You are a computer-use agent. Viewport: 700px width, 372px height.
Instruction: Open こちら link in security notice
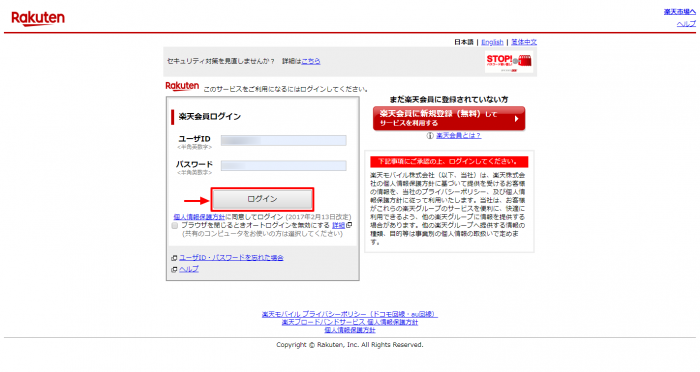pyautogui.click(x=311, y=61)
